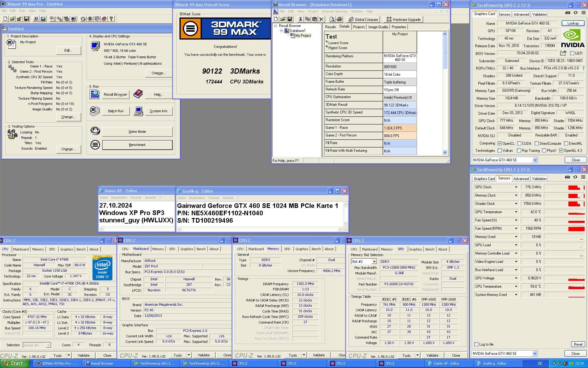Toggle the DirectML checkbox
This screenshot has width=588, height=368.
click(x=566, y=144)
